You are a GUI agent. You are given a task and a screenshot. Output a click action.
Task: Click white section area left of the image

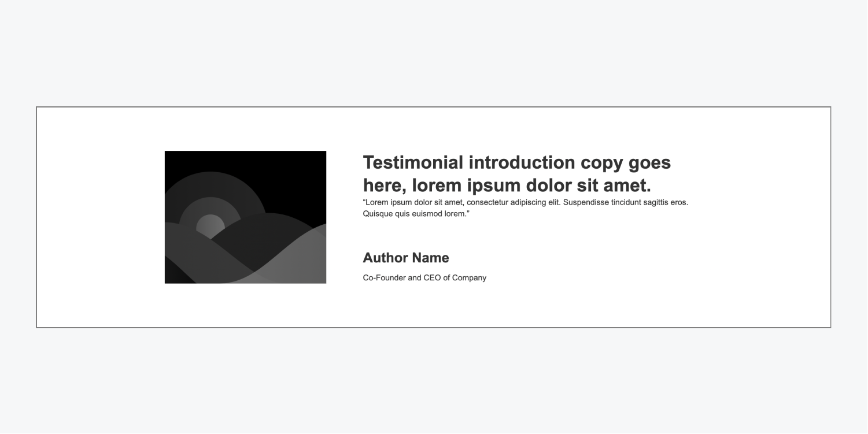pyautogui.click(x=98, y=217)
